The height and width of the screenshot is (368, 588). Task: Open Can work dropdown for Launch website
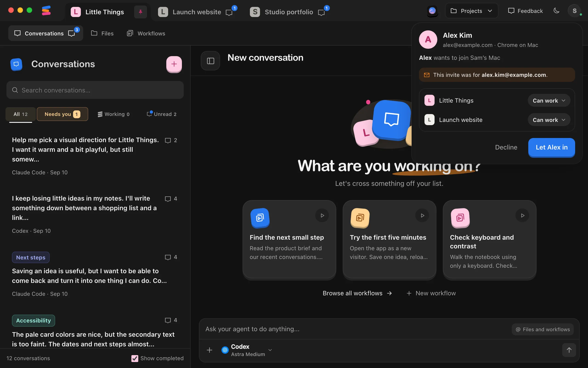point(549,120)
